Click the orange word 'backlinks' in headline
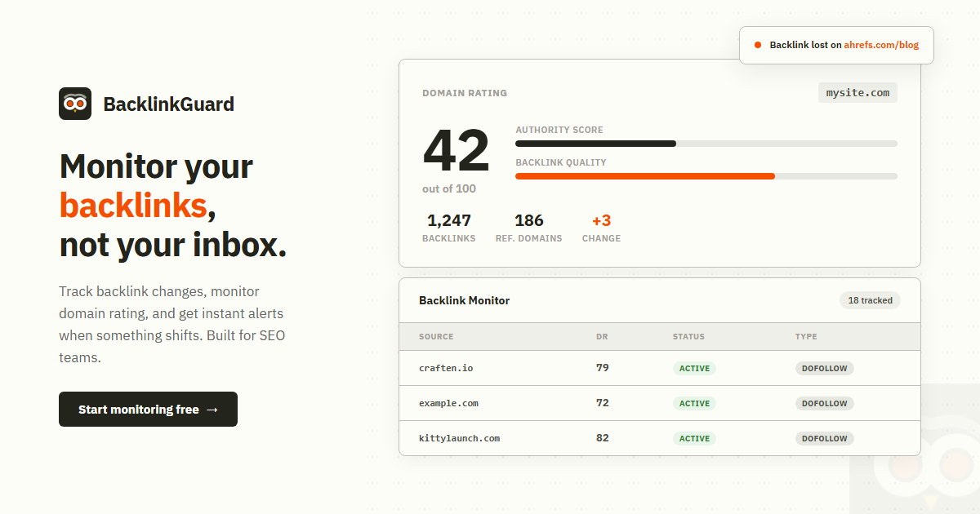The image size is (980, 514). (133, 206)
